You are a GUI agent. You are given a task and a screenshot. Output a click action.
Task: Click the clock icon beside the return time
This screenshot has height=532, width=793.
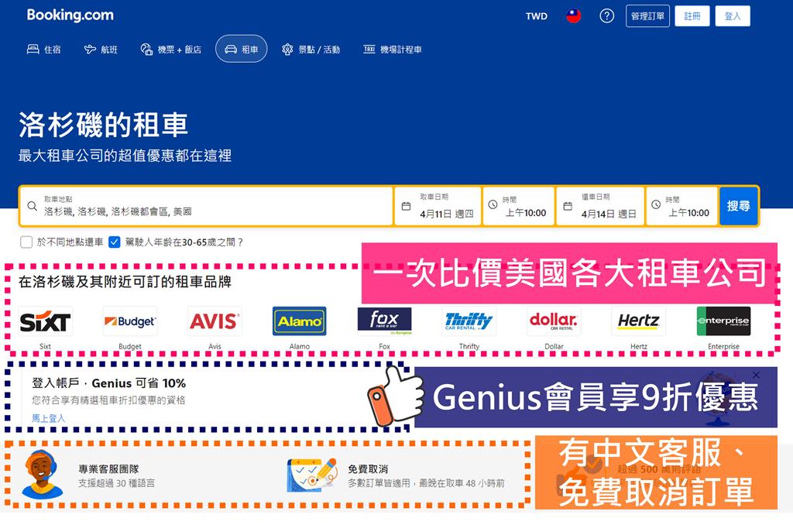(656, 204)
